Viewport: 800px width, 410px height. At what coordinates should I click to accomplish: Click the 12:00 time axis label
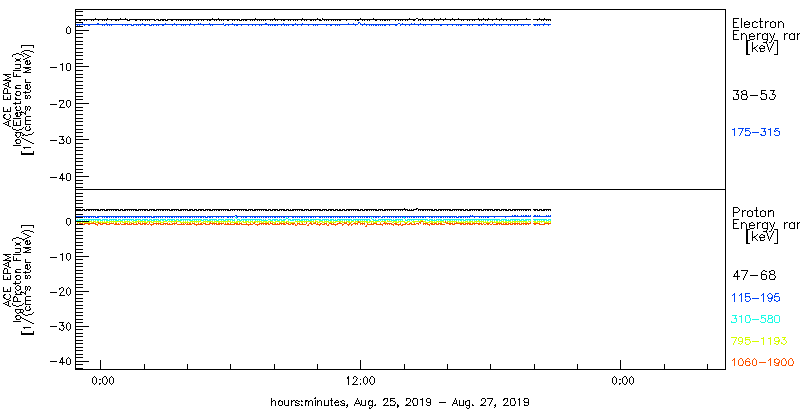(x=361, y=381)
